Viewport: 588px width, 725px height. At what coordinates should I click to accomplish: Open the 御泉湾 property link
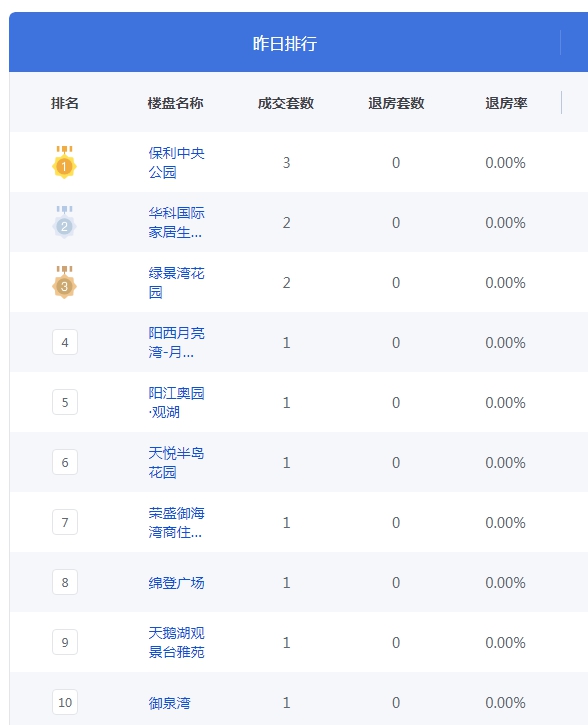tap(169, 703)
